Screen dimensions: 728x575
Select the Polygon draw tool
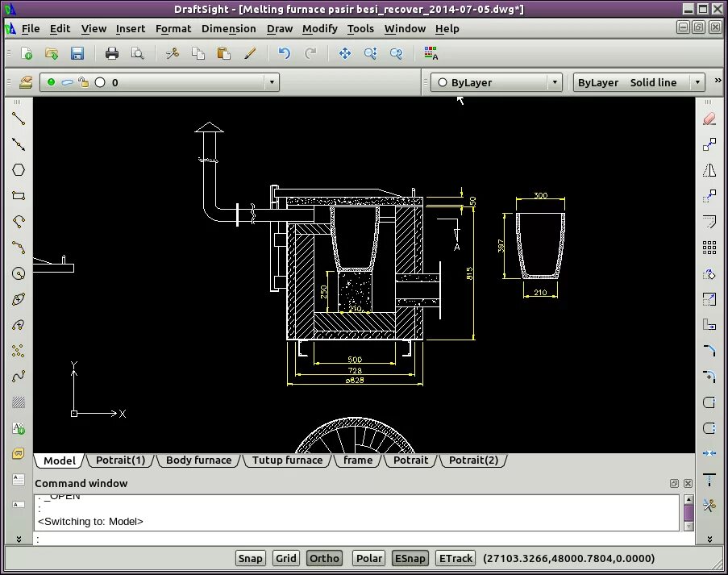coord(19,170)
